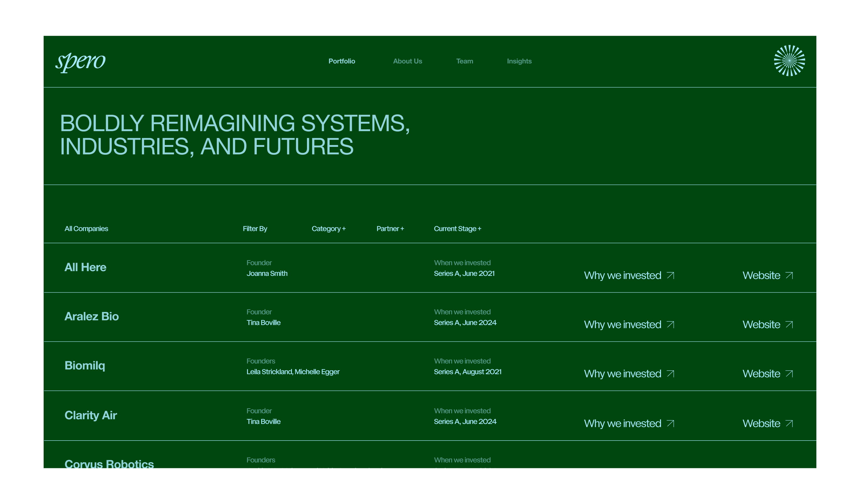Click the sunburst icon in header
This screenshot has width=860, height=504.
[789, 61]
